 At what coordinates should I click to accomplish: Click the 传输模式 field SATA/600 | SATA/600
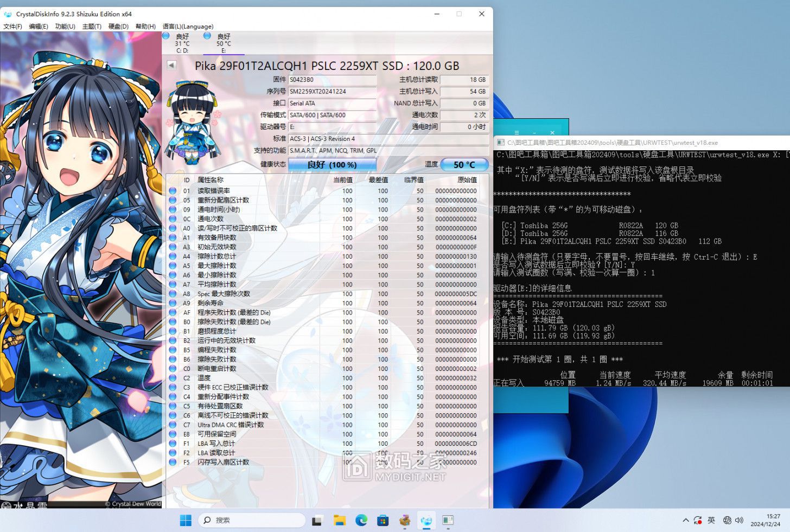click(x=332, y=115)
